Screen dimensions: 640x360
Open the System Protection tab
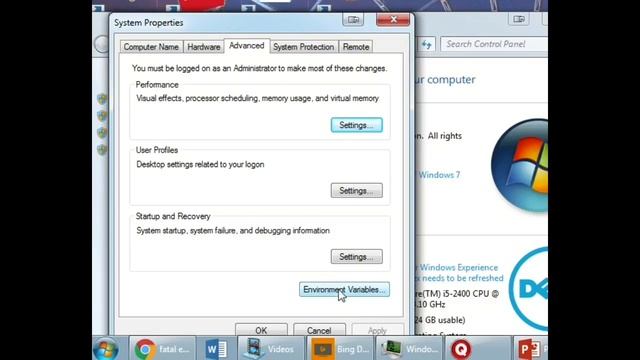[303, 47]
